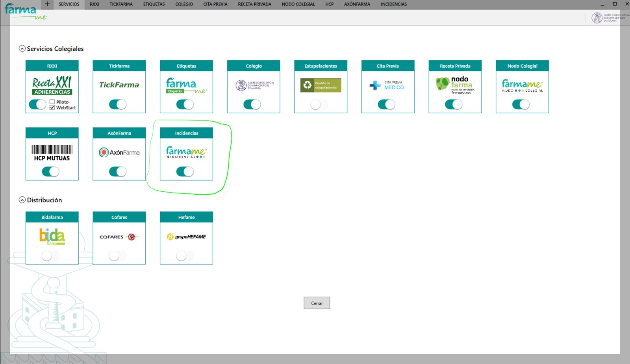Open the Receta XXI Adherencias logo
This screenshot has width=630, height=364.
click(x=52, y=85)
